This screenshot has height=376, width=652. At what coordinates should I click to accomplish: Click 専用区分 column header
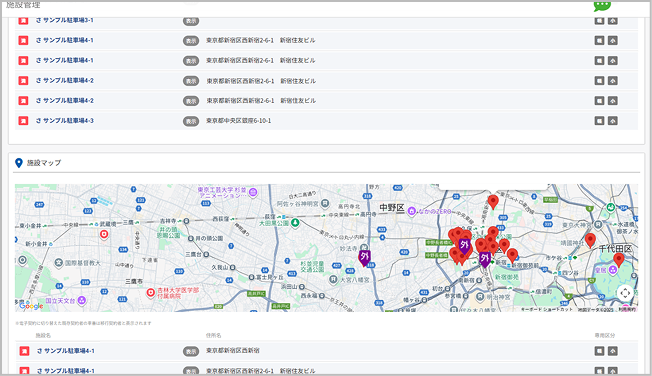tap(605, 335)
